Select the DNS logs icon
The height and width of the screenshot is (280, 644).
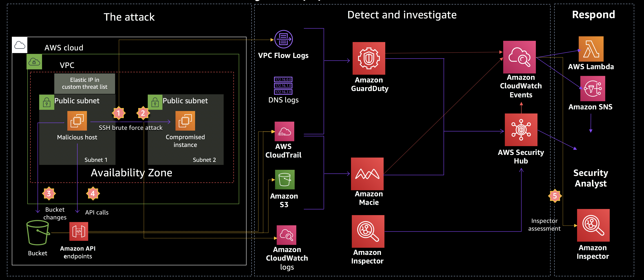(283, 86)
